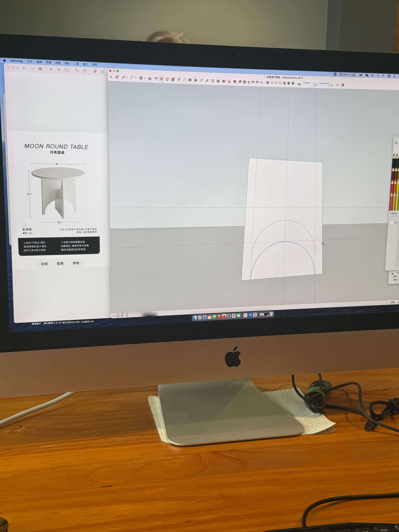Image resolution: width=399 pixels, height=532 pixels.
Task: Show thumbnail grid in image viewer
Action: [x=40, y=69]
